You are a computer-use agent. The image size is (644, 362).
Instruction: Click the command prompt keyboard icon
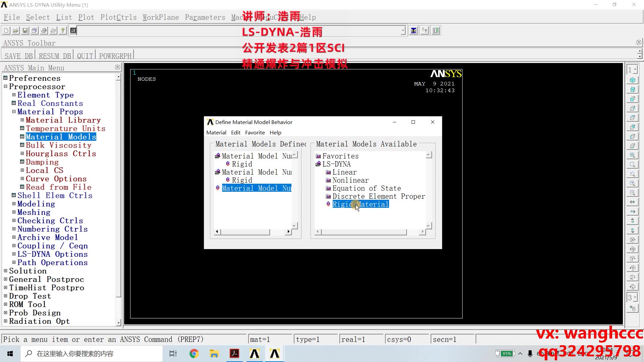73,31
